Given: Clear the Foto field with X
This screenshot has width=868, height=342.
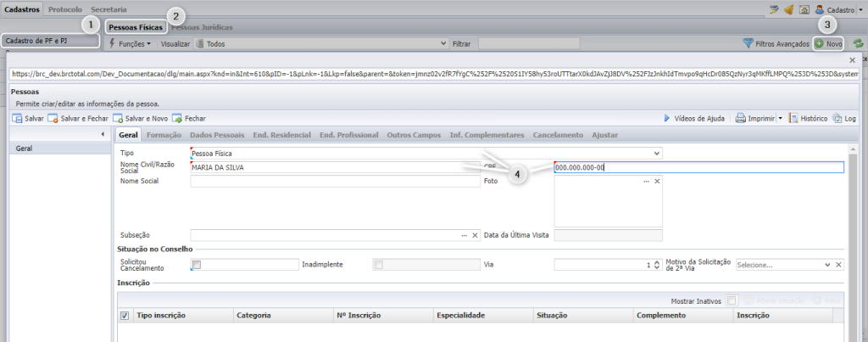Looking at the screenshot, I should pyautogui.click(x=657, y=182).
